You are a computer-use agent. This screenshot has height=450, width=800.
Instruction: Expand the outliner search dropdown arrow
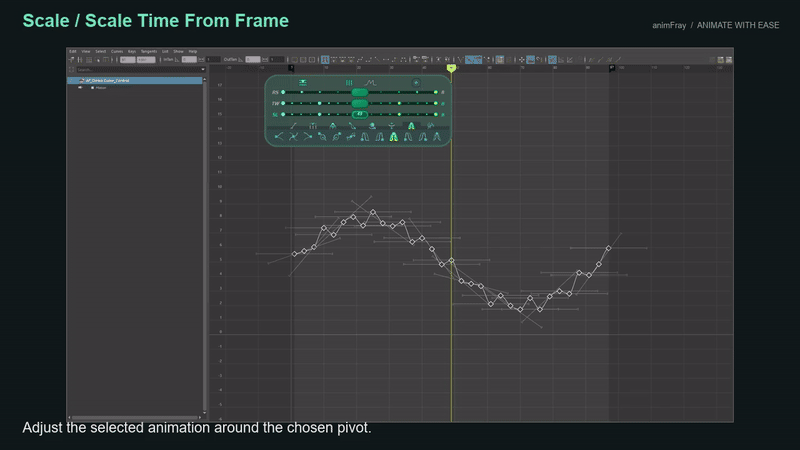click(x=203, y=69)
